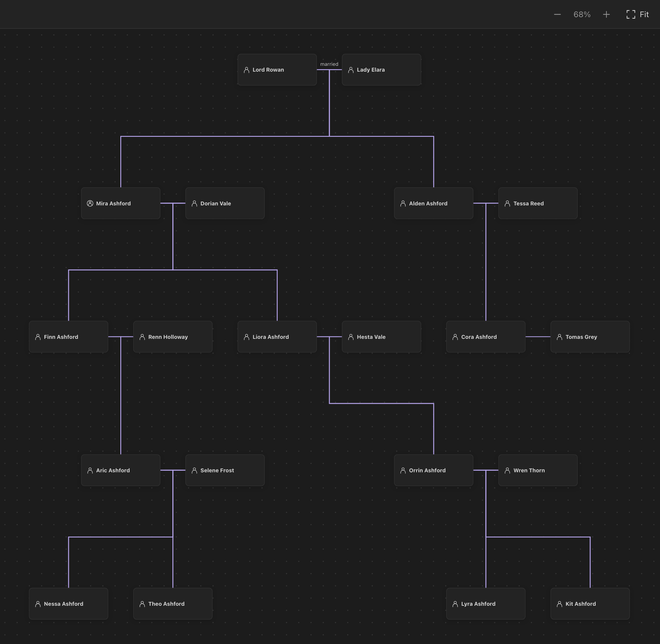This screenshot has height=644, width=660.
Task: Click the person icon beside Liora Ashford
Action: coord(246,337)
